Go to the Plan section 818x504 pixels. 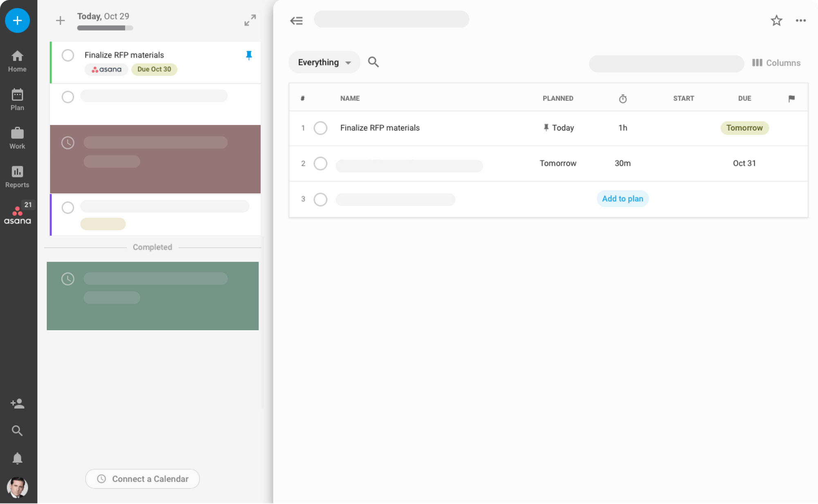pyautogui.click(x=17, y=99)
